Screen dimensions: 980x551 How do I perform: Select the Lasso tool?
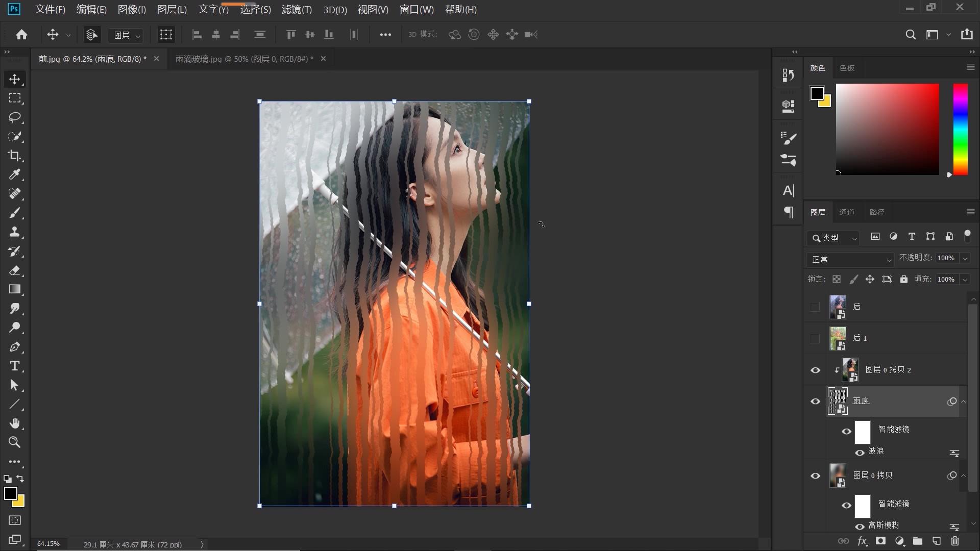pos(15,117)
